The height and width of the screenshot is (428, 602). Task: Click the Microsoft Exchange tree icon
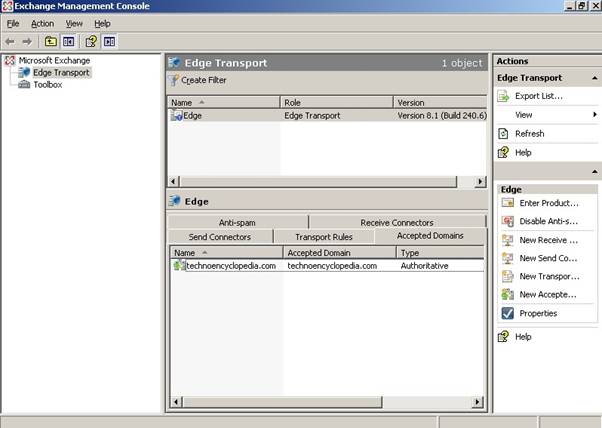click(x=10, y=61)
